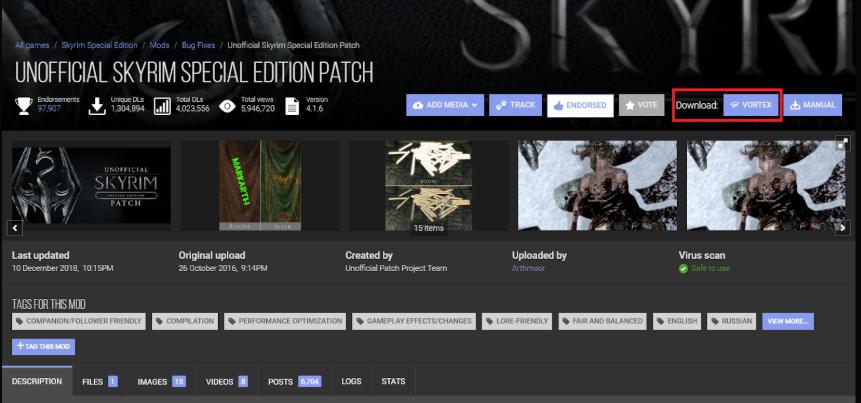Show previous gallery images with left arrow
The width and height of the screenshot is (861, 403).
(x=15, y=228)
